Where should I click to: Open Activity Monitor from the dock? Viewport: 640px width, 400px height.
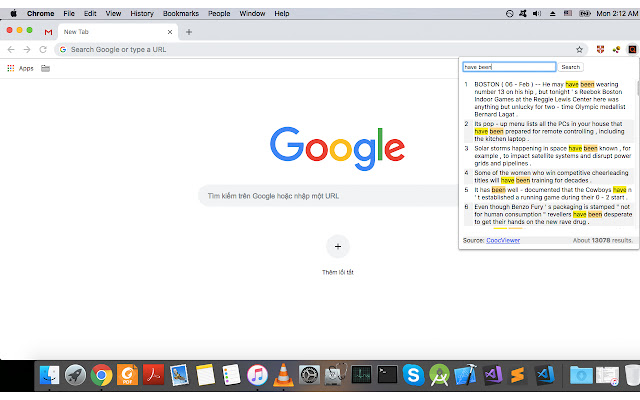(361, 375)
